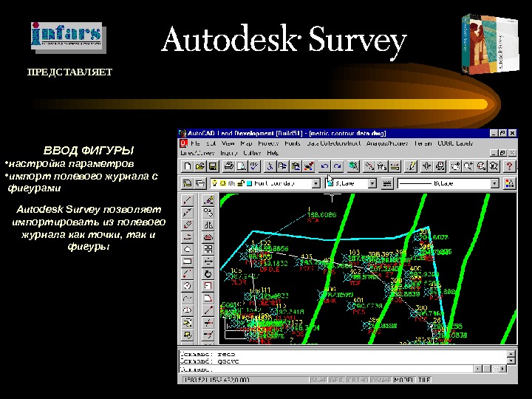Click Make Object's Layer Current icon
The width and height of the screenshot is (532, 399).
tap(187, 183)
